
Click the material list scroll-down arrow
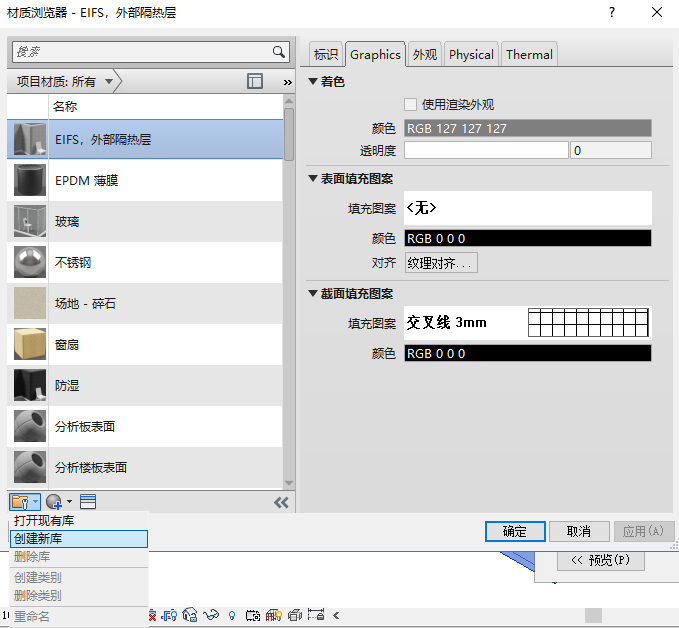click(x=289, y=483)
